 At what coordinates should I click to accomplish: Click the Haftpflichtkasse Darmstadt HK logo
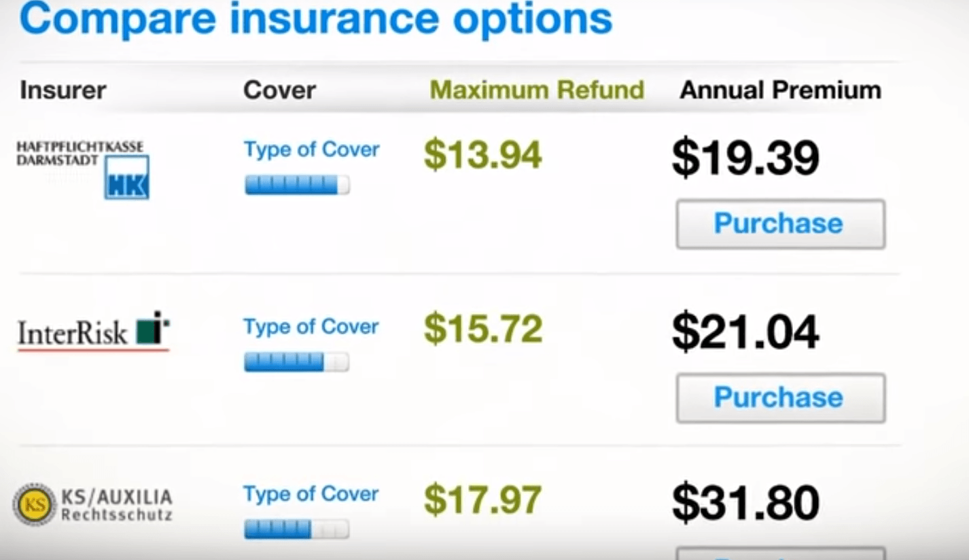[83, 169]
